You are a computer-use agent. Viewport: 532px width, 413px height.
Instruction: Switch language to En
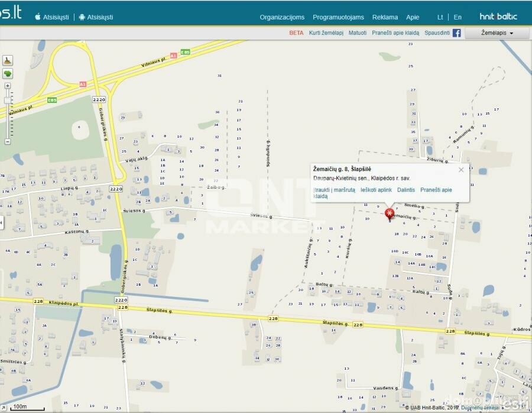[x=458, y=17]
